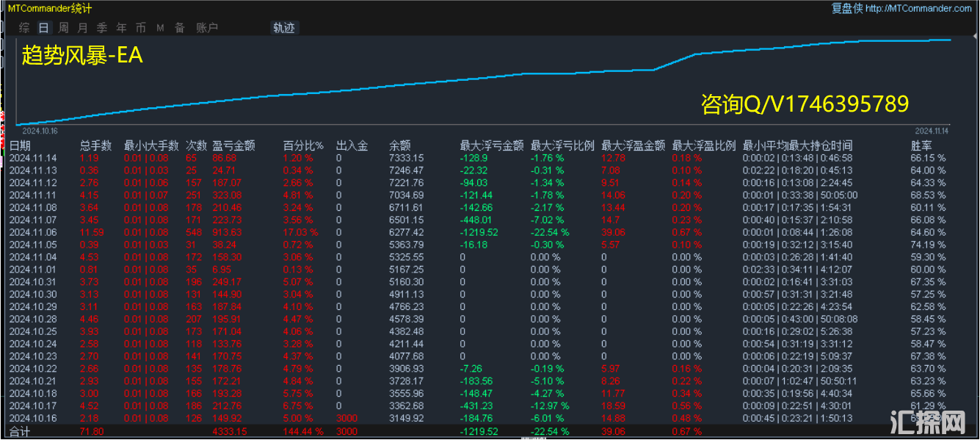
Task: Click the 最大浮亏金额 column header
Action: coord(491,145)
